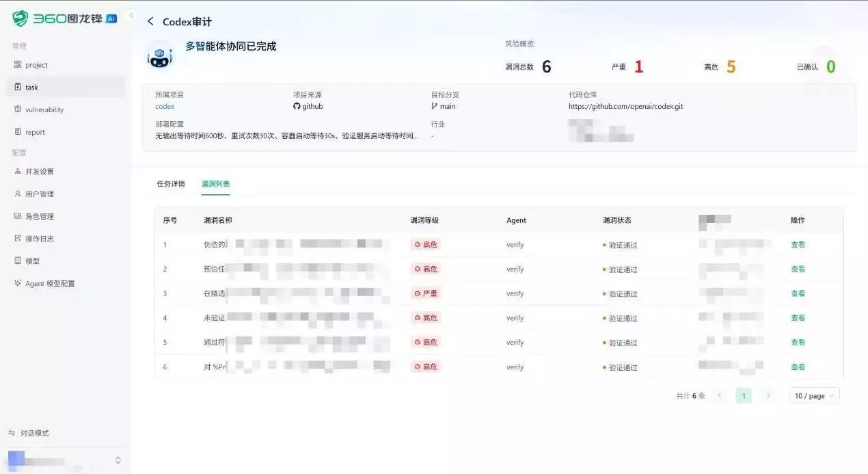Click the 严重 severity tag in row 3

425,293
